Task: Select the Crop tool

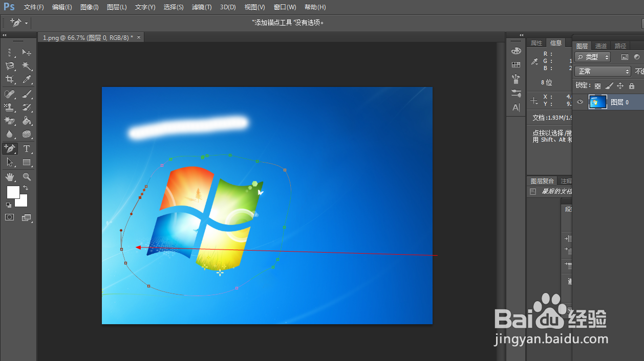Action: [10, 79]
